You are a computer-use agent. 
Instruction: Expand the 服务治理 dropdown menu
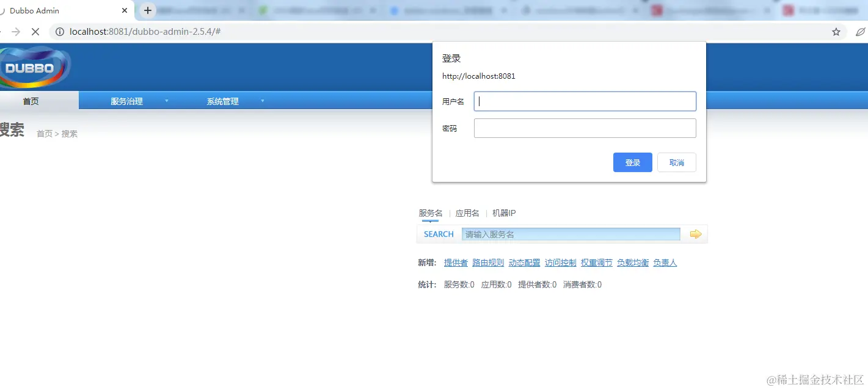click(126, 101)
